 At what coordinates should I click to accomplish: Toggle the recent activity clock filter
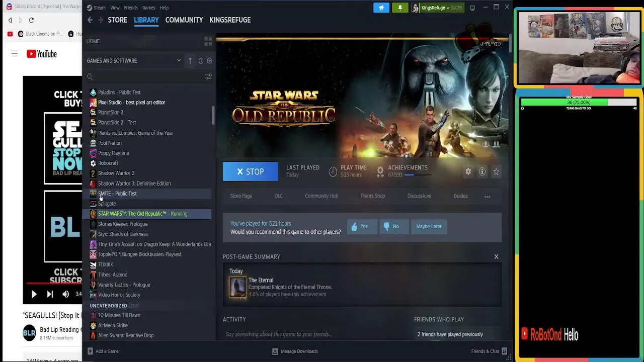(201, 61)
